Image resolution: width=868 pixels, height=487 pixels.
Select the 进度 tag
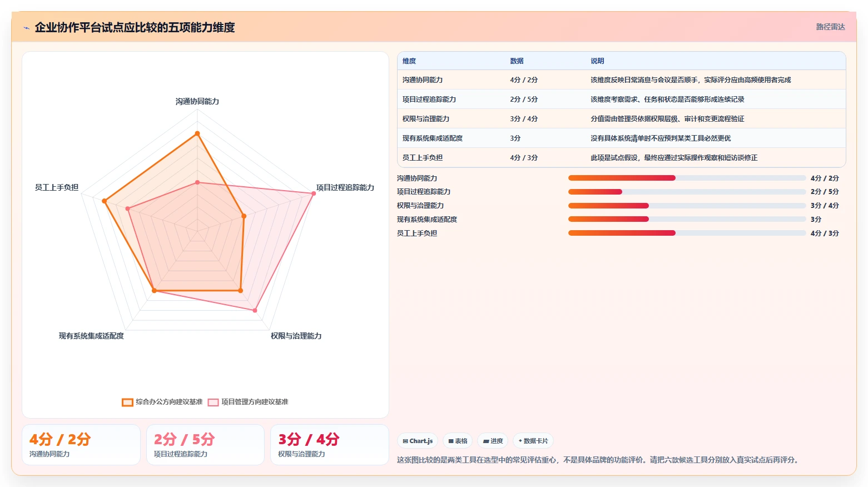493,441
